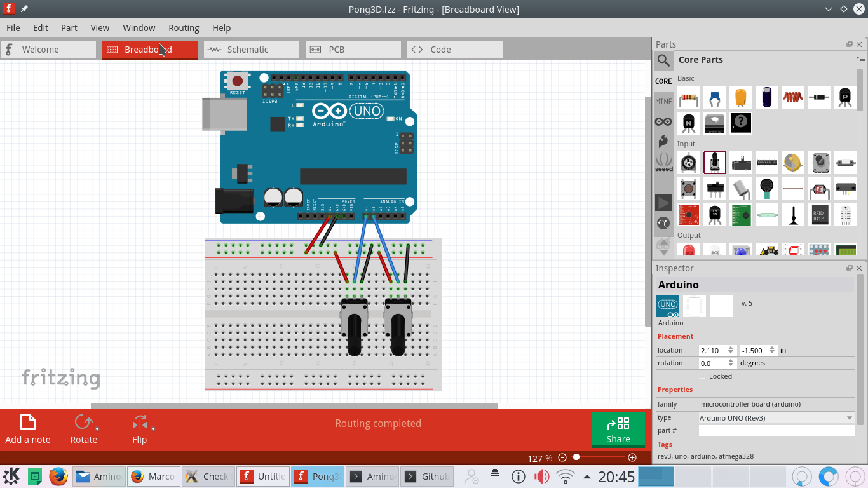868x488 pixels.
Task: Open the SparkFun flame parts bin
Action: coord(663,141)
